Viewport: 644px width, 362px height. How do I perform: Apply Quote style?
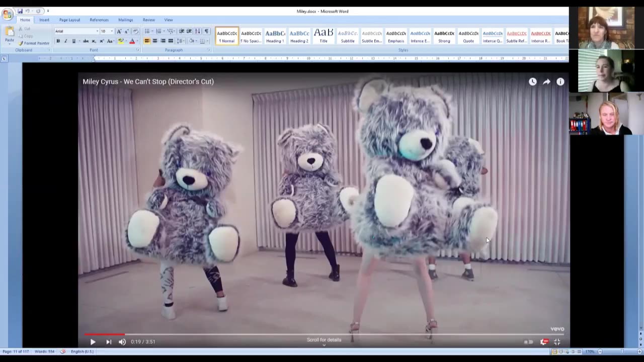tap(468, 36)
